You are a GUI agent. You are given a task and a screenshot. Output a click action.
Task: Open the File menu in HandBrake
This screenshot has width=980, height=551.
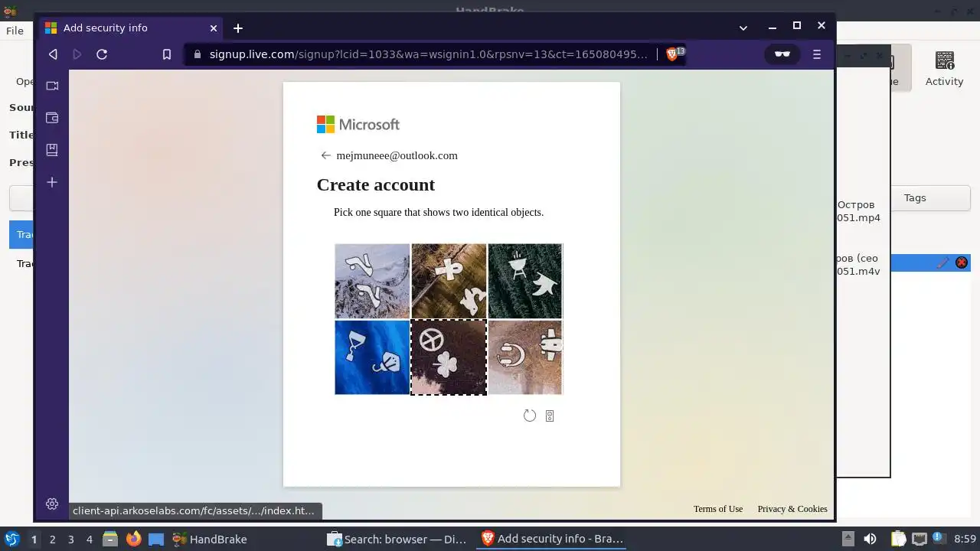(x=15, y=31)
